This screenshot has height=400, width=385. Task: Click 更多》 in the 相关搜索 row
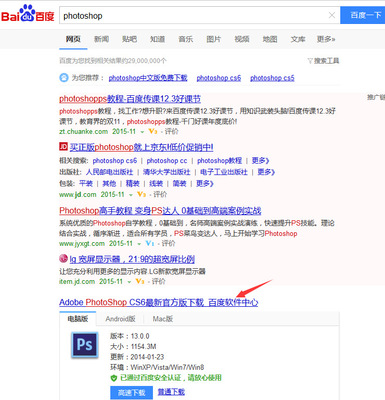tap(260, 161)
